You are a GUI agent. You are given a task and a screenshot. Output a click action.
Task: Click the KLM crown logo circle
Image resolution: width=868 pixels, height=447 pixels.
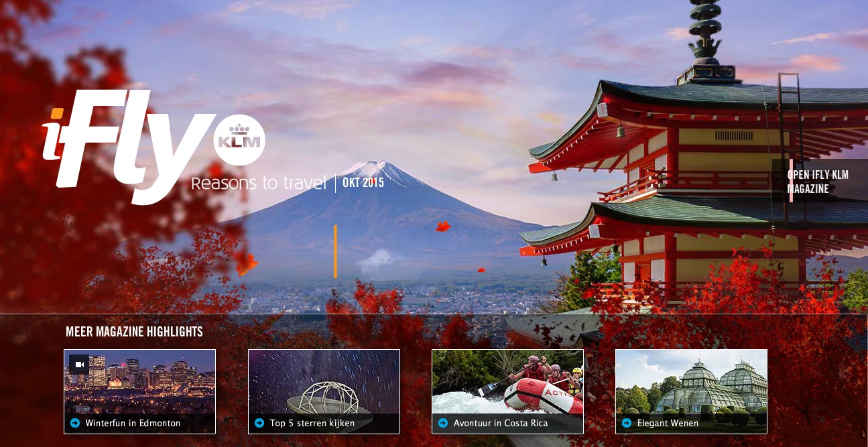coord(239,140)
